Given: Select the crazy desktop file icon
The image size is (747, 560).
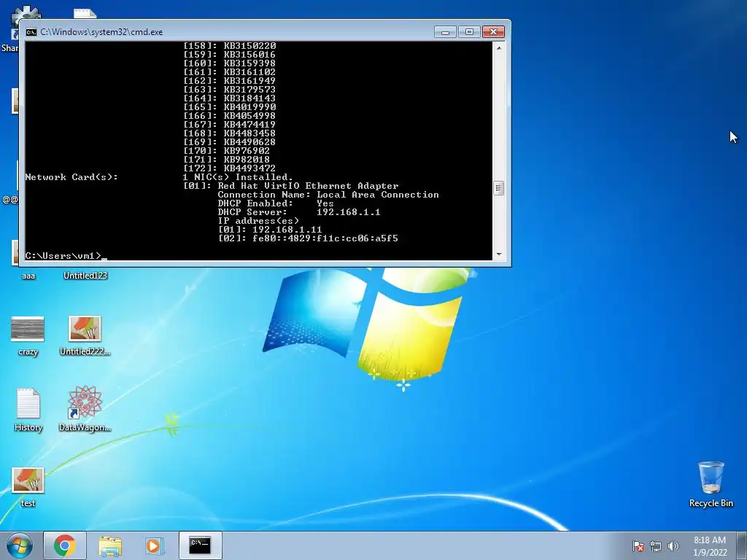Looking at the screenshot, I should point(28,335).
